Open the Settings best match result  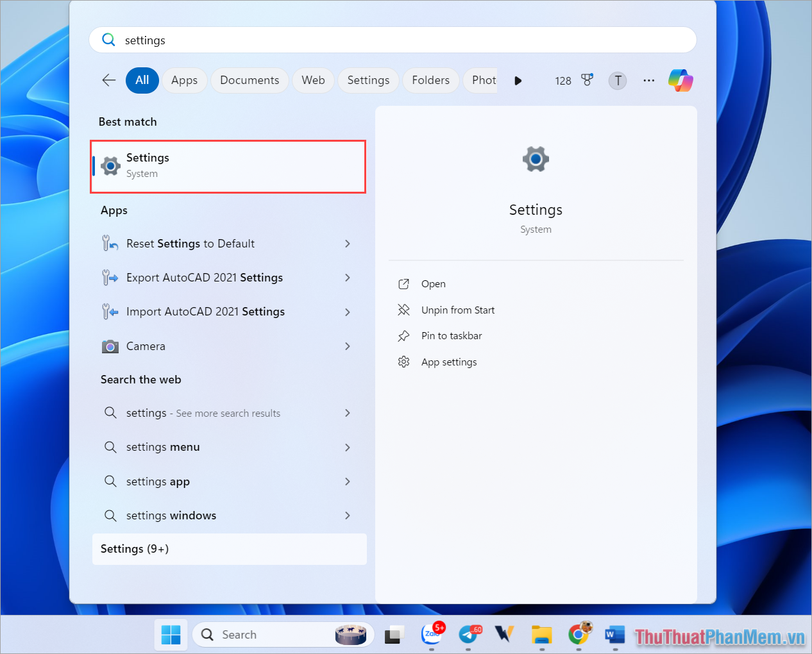pos(228,167)
